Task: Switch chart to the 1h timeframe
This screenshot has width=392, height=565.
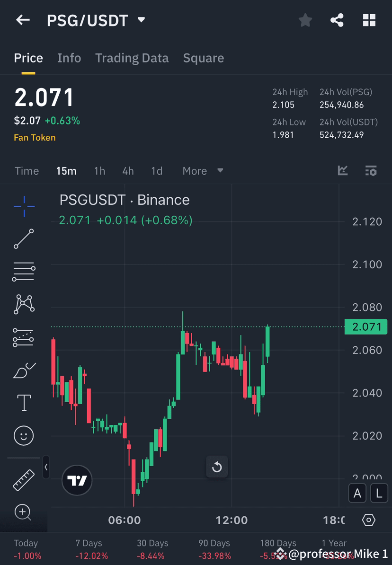Action: (99, 171)
